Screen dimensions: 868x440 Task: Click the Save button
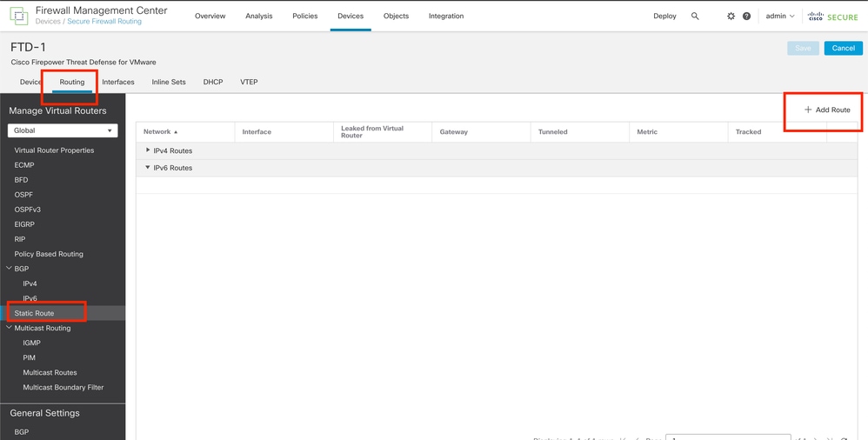point(804,48)
